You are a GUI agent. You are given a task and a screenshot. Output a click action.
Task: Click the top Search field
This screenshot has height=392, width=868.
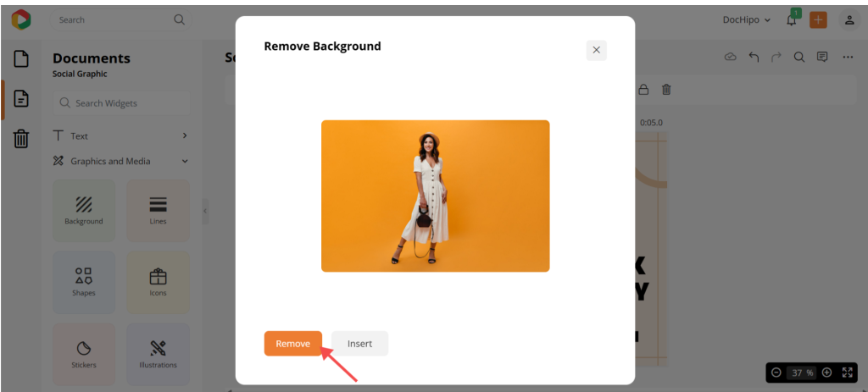pos(120,20)
